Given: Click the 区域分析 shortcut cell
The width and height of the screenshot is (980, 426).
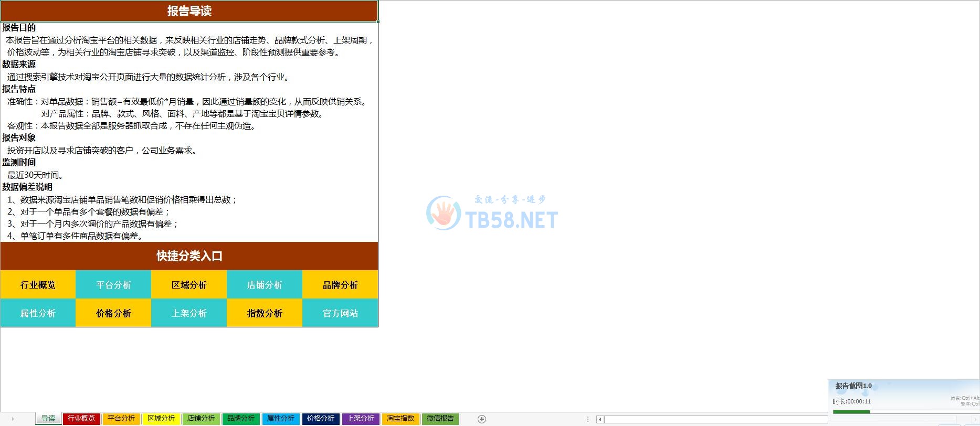Looking at the screenshot, I should point(189,285).
